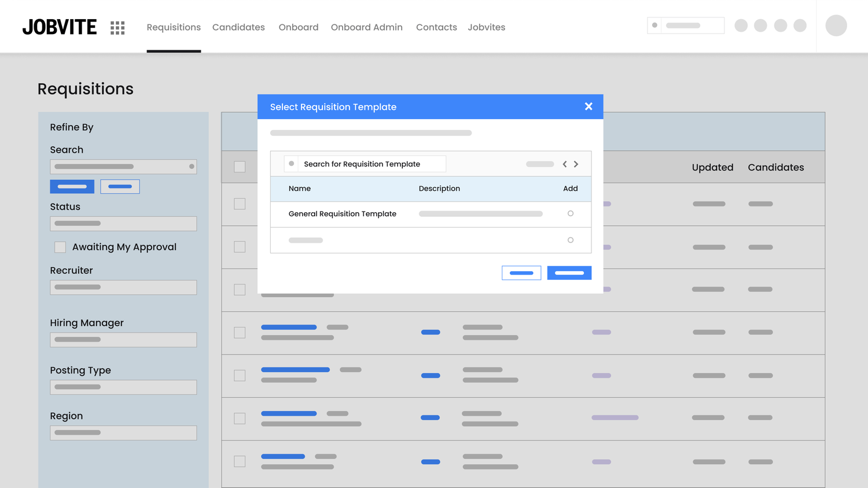Click the JOBVITE logo
The image size is (868, 488).
click(60, 27)
